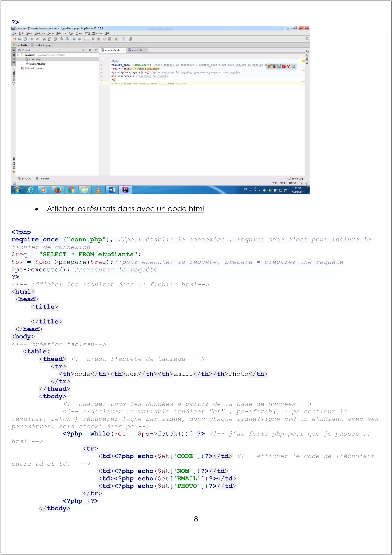Open in Chrome from the browser popup
The height and width of the screenshot is (555, 392).
click(269, 67)
